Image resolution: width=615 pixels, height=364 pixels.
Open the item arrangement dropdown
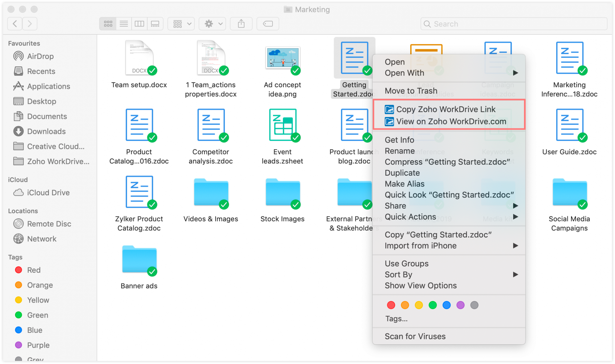(181, 24)
